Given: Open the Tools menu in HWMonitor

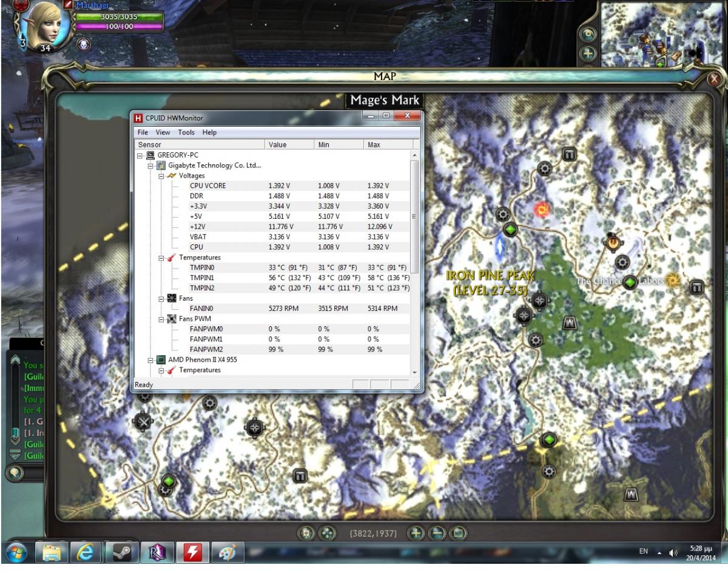Looking at the screenshot, I should point(186,132).
